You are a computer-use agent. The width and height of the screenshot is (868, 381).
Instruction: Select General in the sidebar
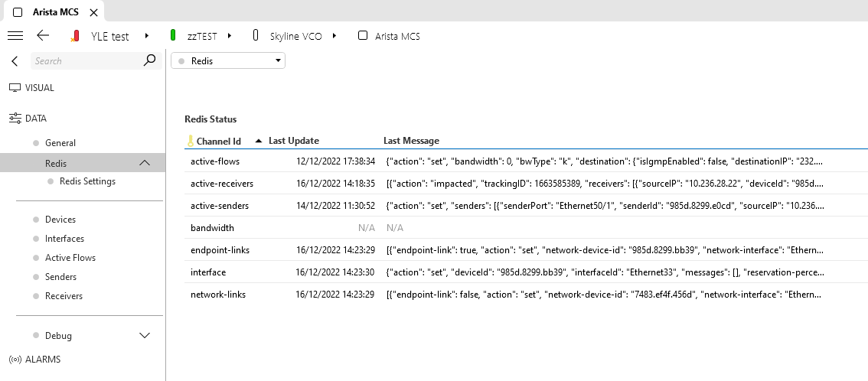tap(60, 143)
